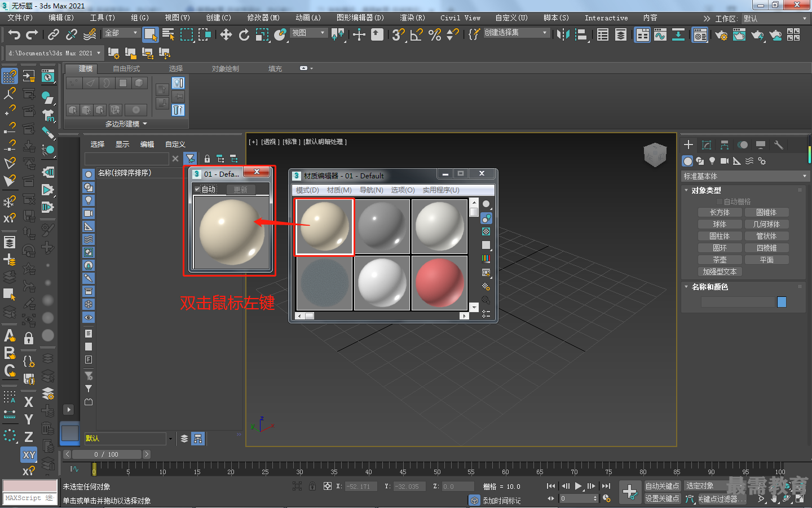This screenshot has width=812, height=508.
Task: Click the 选定对象 key filter button
Action: [705, 486]
